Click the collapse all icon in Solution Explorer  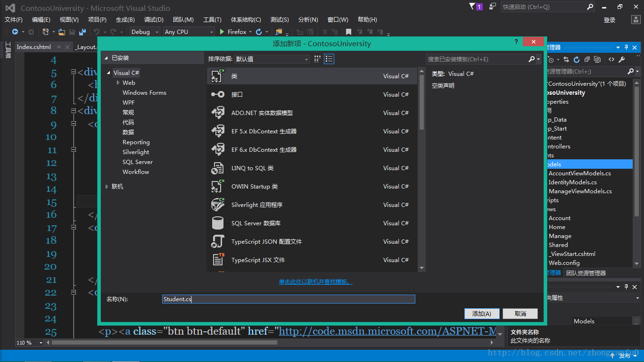tap(587, 60)
